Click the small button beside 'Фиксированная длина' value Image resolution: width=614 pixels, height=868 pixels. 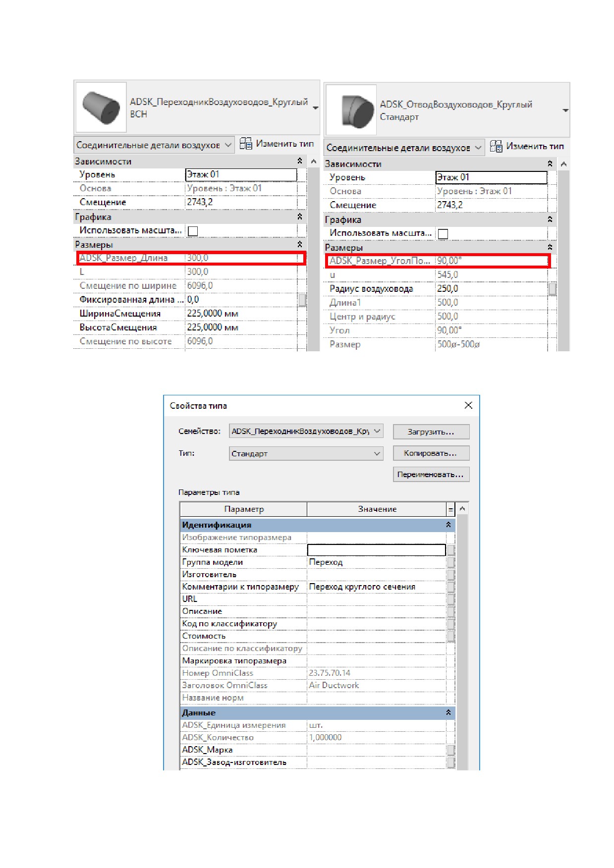[x=302, y=300]
